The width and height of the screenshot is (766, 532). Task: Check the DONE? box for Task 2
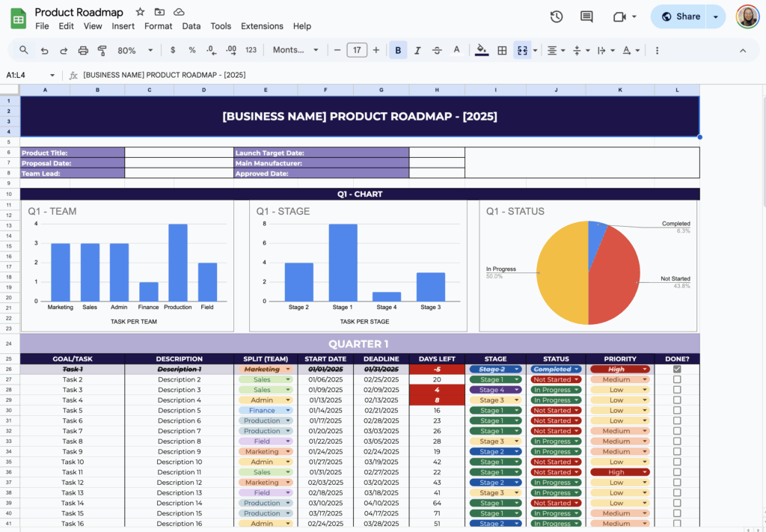pos(677,379)
